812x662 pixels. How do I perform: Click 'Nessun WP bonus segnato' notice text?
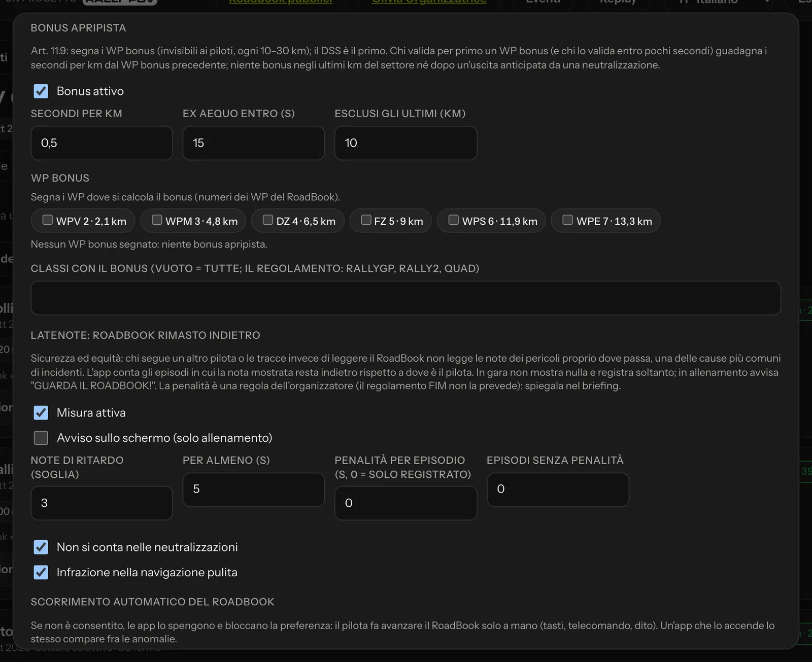coord(149,244)
